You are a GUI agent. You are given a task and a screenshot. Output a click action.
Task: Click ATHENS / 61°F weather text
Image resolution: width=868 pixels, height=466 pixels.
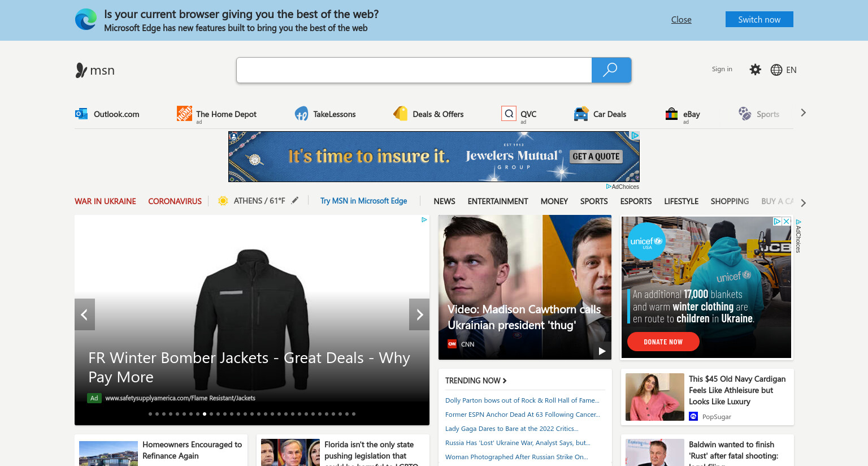click(x=259, y=201)
